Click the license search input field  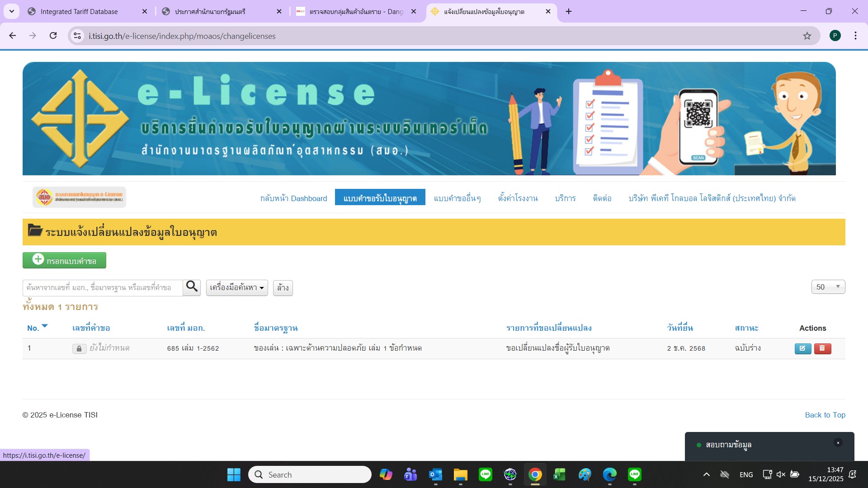[x=103, y=288]
